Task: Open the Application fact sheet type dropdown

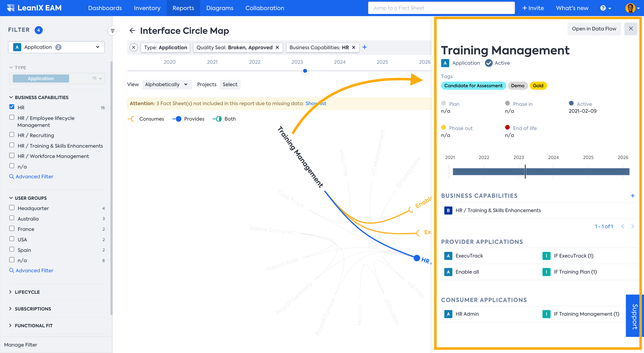Action: (56, 47)
